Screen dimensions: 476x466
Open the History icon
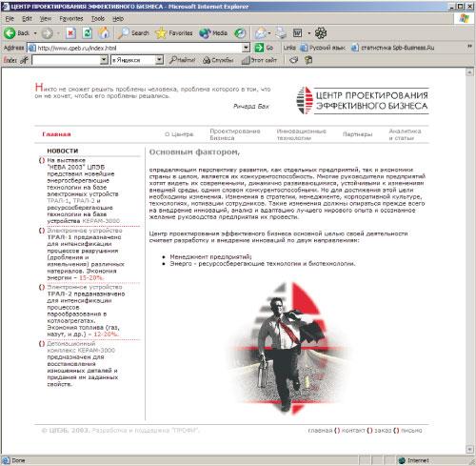[x=240, y=33]
